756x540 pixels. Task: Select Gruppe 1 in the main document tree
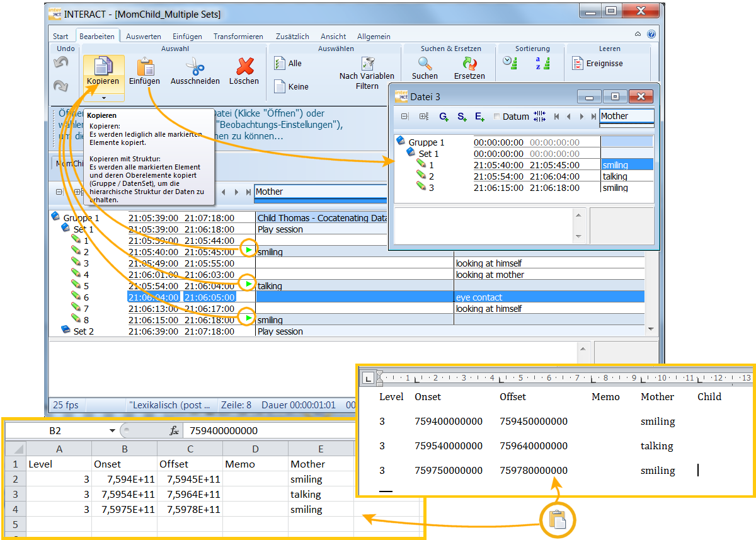point(81,218)
